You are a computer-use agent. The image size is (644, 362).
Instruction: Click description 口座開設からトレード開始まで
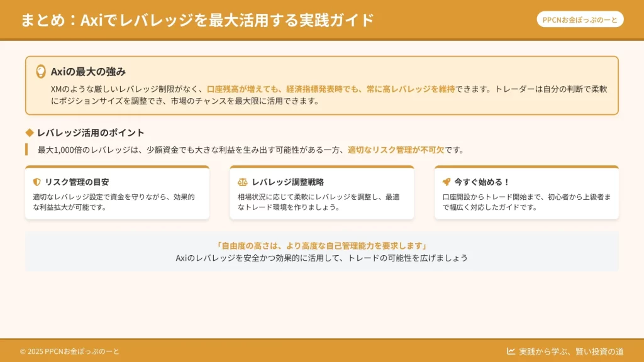(x=526, y=202)
